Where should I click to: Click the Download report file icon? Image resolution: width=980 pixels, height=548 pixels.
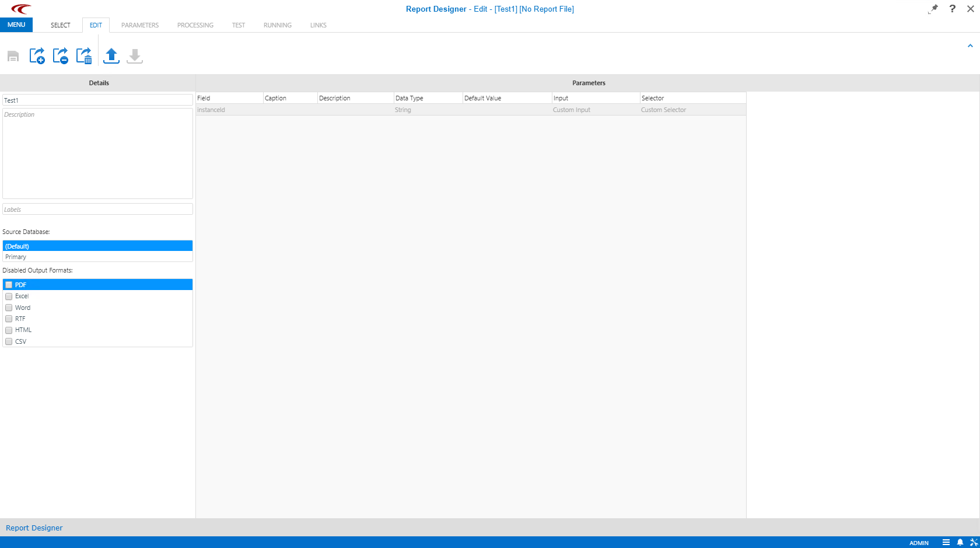pyautogui.click(x=134, y=55)
